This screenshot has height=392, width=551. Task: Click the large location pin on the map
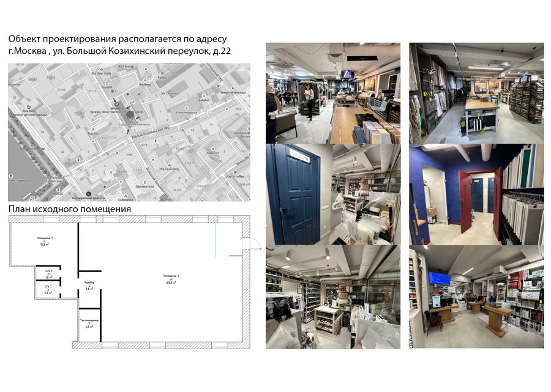[x=130, y=115]
